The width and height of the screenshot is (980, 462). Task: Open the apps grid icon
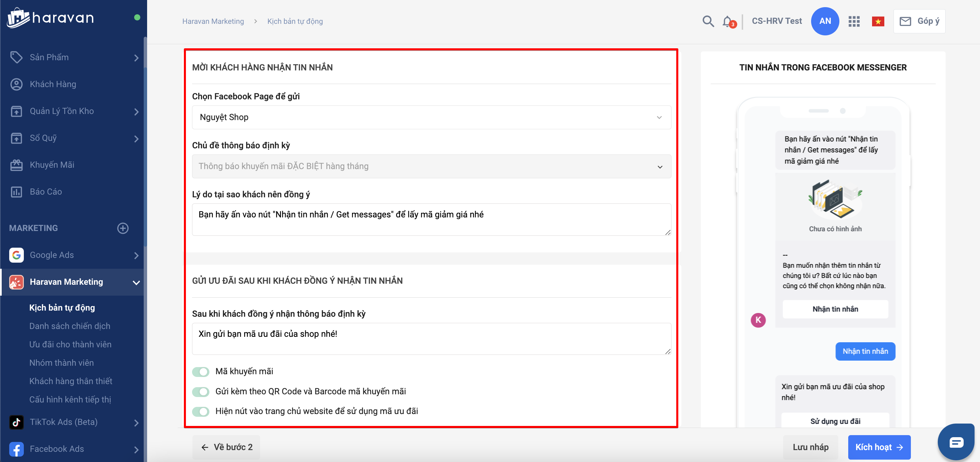(854, 21)
